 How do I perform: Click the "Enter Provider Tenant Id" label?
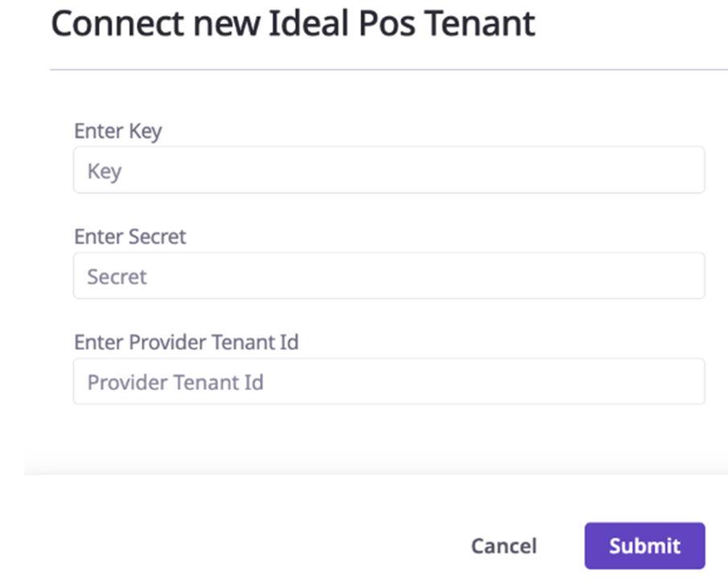186,342
